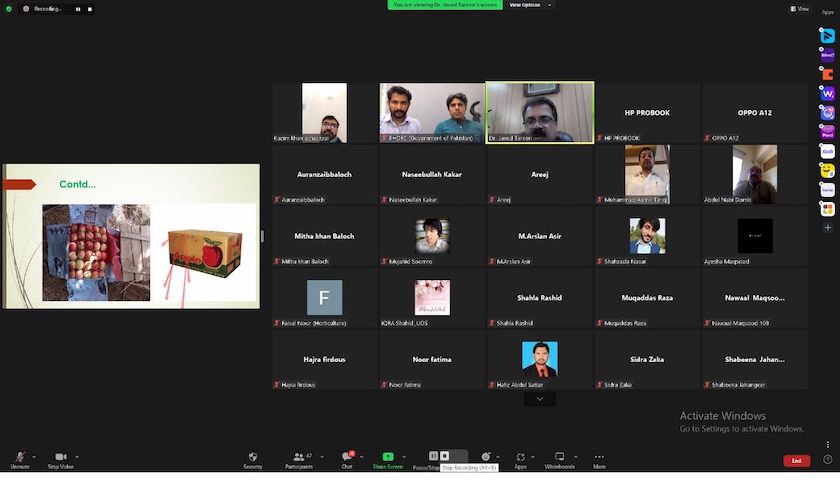Show next page of participants with down chevron
Image resolution: width=840 pixels, height=500 pixels.
click(540, 399)
